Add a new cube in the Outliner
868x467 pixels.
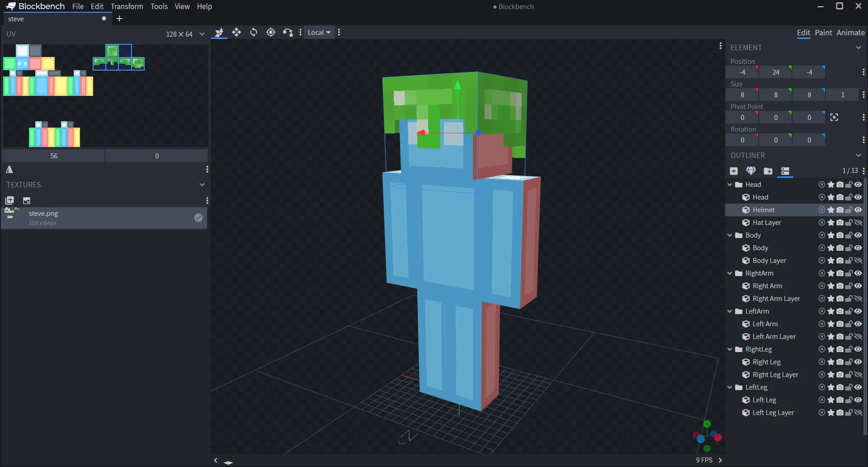(x=734, y=171)
